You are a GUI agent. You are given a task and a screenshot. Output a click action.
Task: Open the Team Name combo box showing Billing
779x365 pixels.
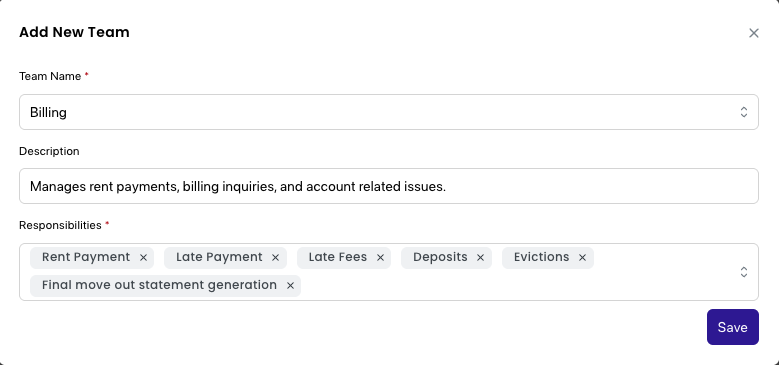(389, 112)
